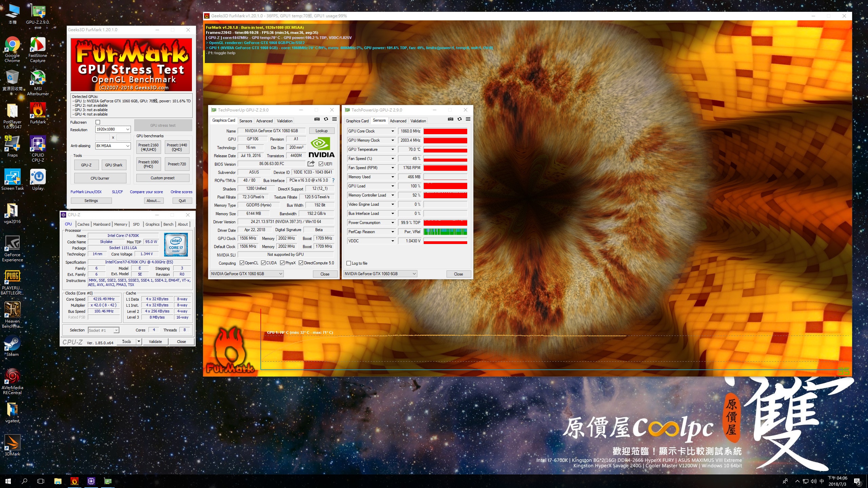The image size is (868, 488).
Task: Toggle OpenCL checkbox in GPU-Z
Action: pos(242,263)
